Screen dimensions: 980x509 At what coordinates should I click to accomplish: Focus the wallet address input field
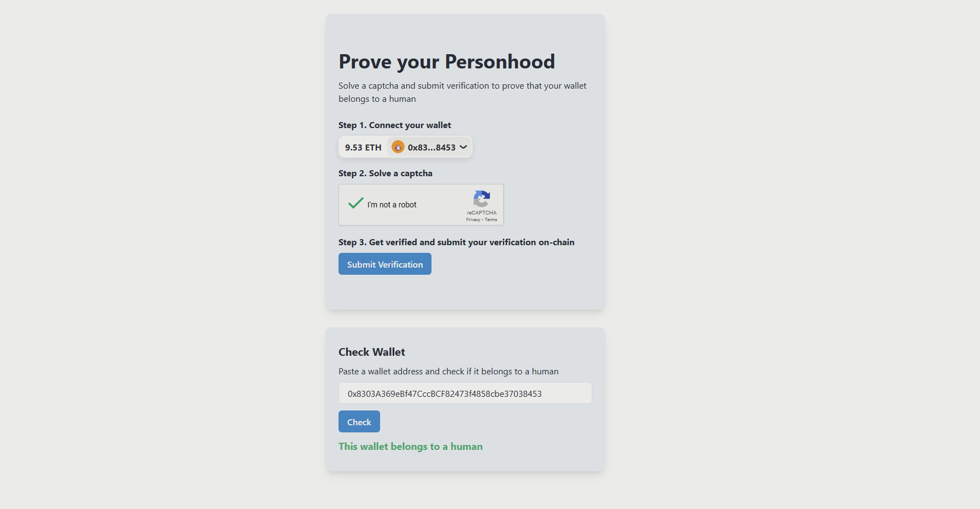[465, 393]
